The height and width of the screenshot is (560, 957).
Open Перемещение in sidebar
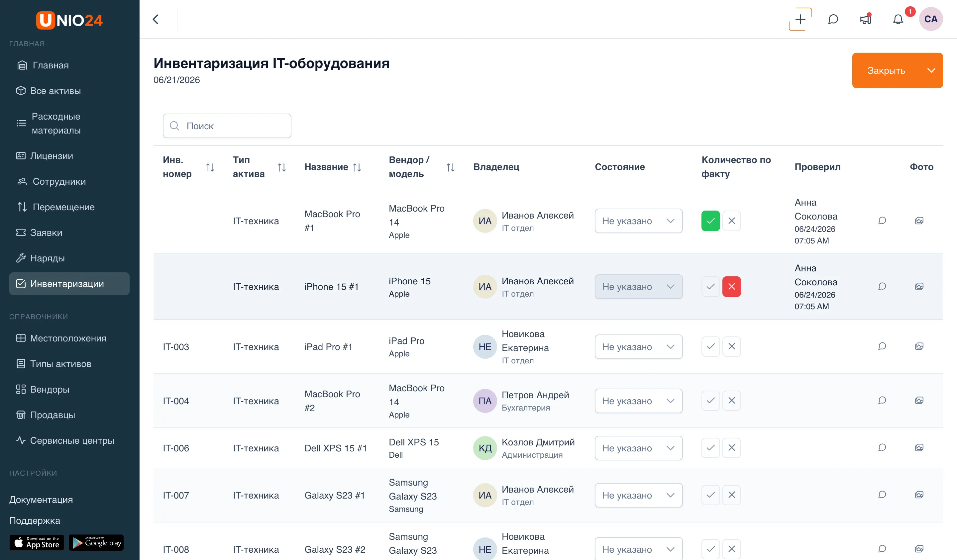click(69, 207)
